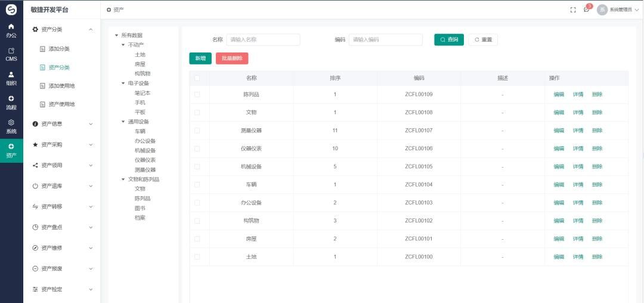Click 编辑 for the 陈列品 row
644x303 pixels.
pyautogui.click(x=559, y=94)
